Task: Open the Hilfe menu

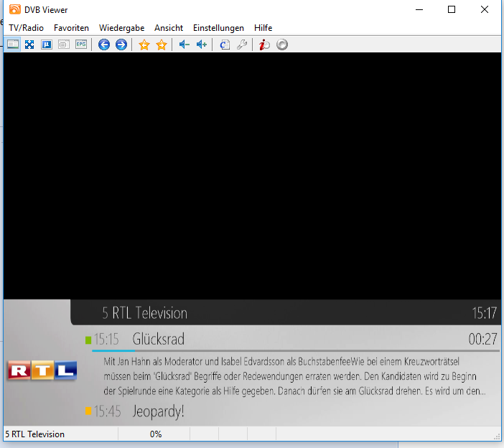Action: [x=263, y=28]
